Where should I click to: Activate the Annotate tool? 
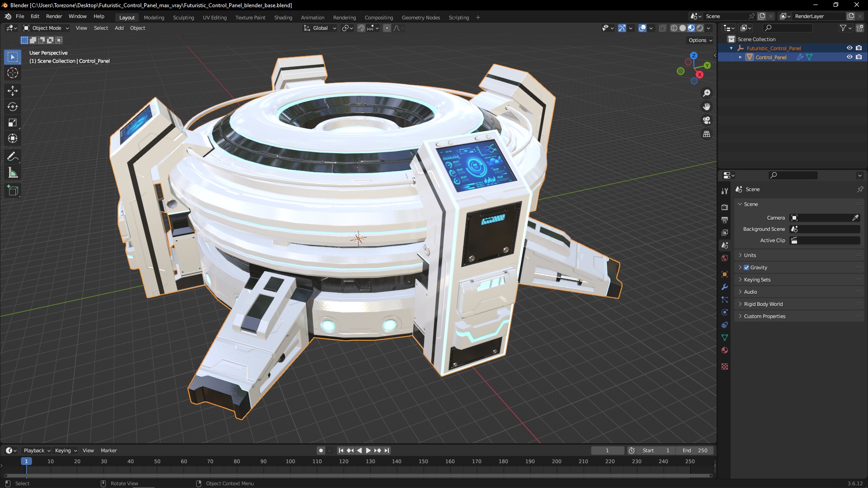(x=13, y=157)
